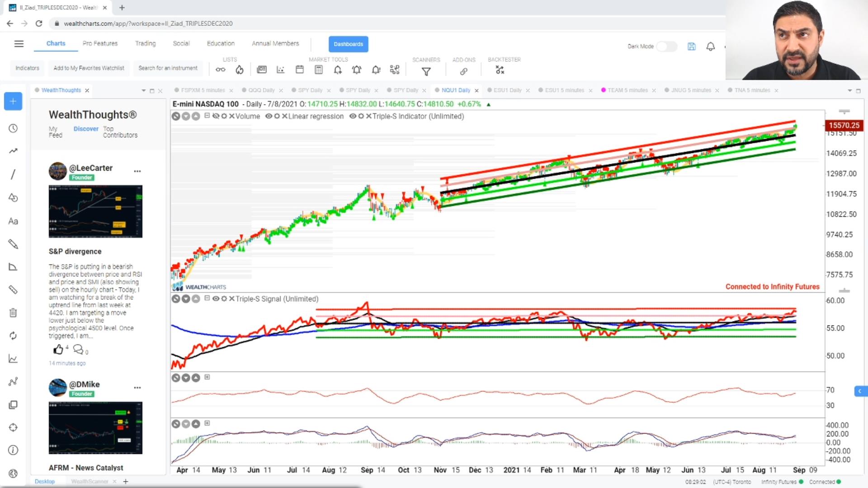
Task: Select the crosshair target tool in sidebar
Action: pyautogui.click(x=13, y=427)
